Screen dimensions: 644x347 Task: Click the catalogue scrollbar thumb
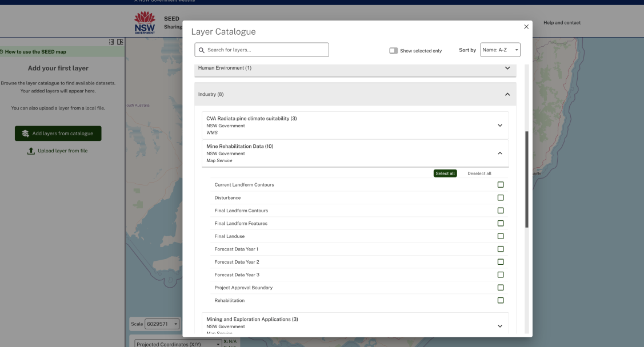tap(527, 179)
